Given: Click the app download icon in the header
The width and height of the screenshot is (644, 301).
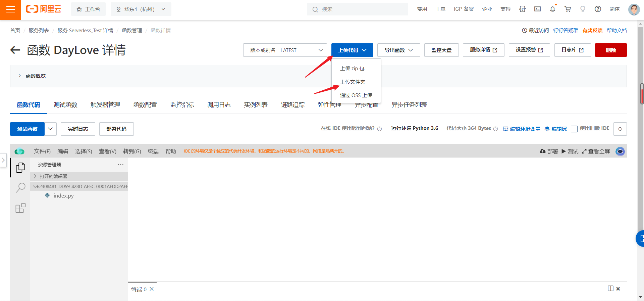Looking at the screenshot, I should point(522,9).
